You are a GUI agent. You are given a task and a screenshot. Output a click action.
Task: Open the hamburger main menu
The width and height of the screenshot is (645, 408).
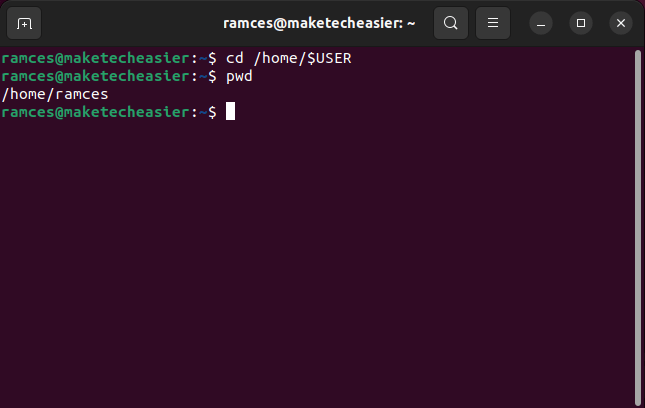[x=493, y=23]
